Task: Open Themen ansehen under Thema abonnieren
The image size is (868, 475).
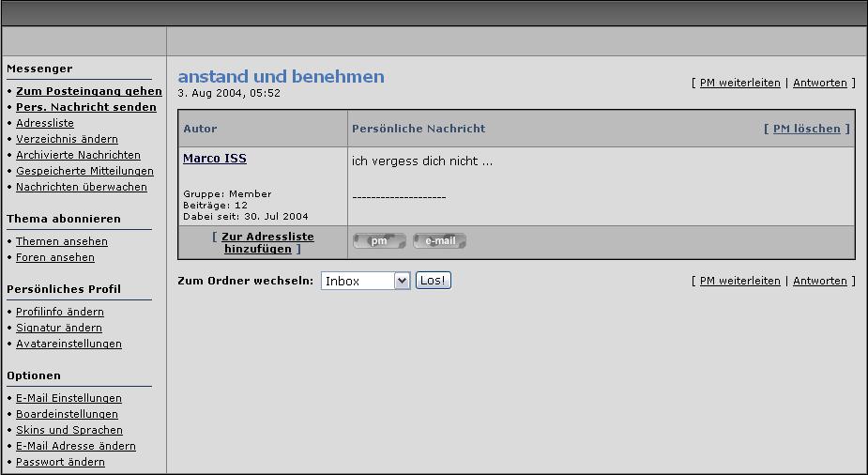Action: pyautogui.click(x=61, y=241)
